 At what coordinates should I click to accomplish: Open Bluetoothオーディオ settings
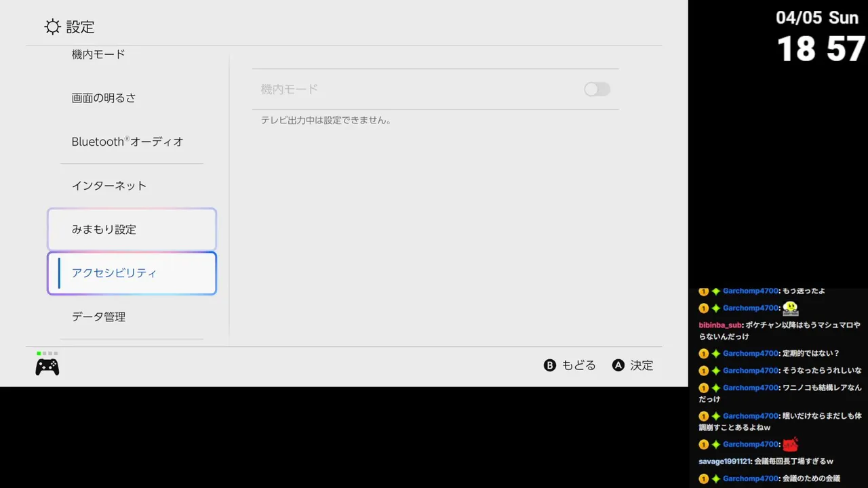(x=127, y=142)
